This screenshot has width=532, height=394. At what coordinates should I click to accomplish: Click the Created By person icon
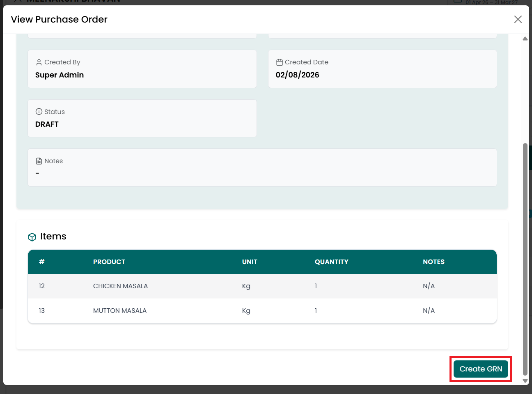39,62
